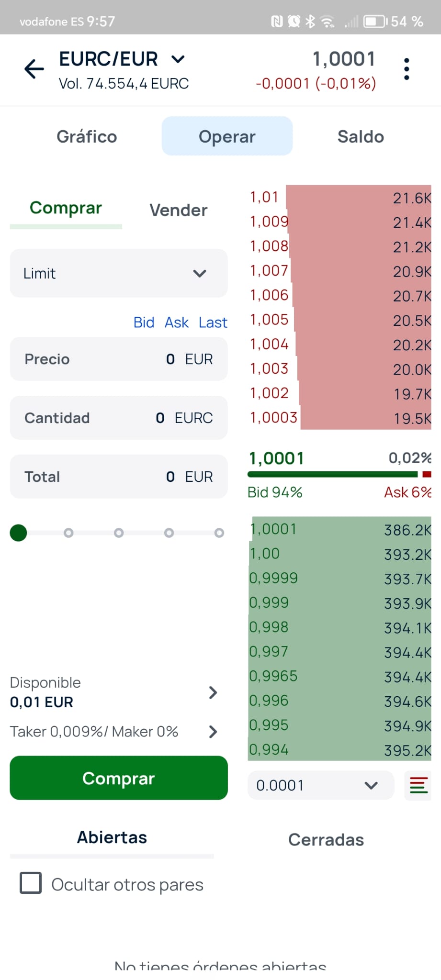Open the Cerradas orders tab
441x980 pixels.
pos(326,840)
